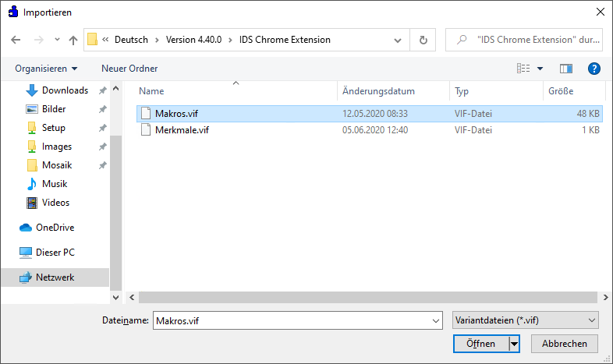Open OneDrive in navigation pane
The image size is (613, 364).
coord(53,228)
